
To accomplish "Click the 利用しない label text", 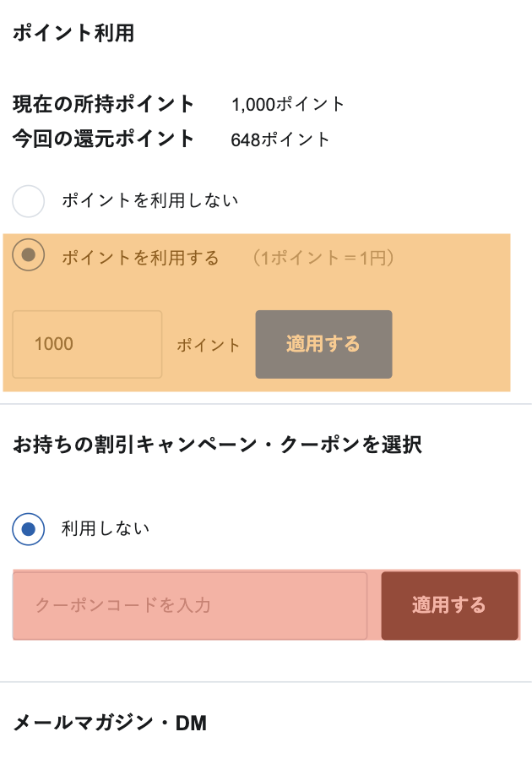I will (106, 528).
